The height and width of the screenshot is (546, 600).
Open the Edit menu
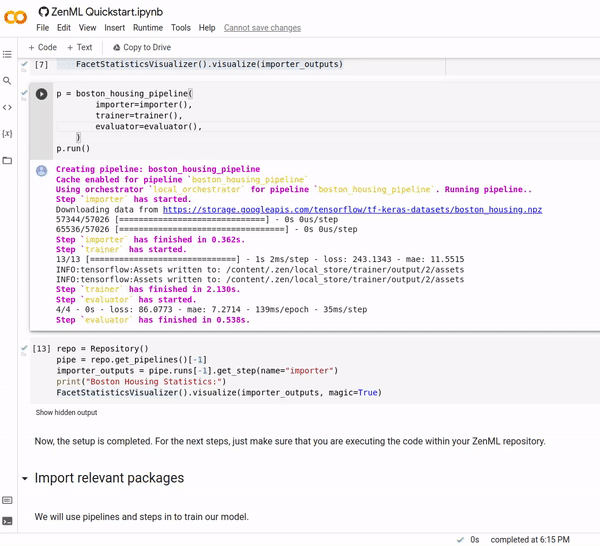(64, 28)
